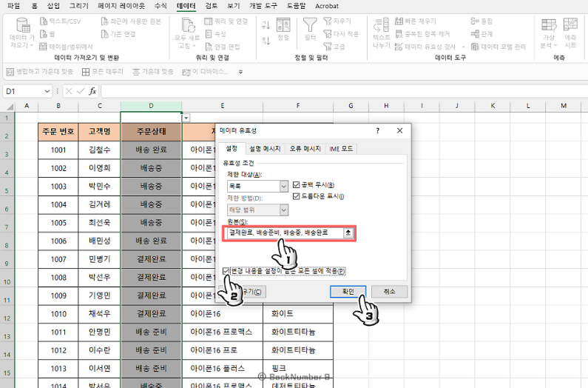Check apply changes to all cells checkbox
588x388 pixels.
pyautogui.click(x=226, y=271)
